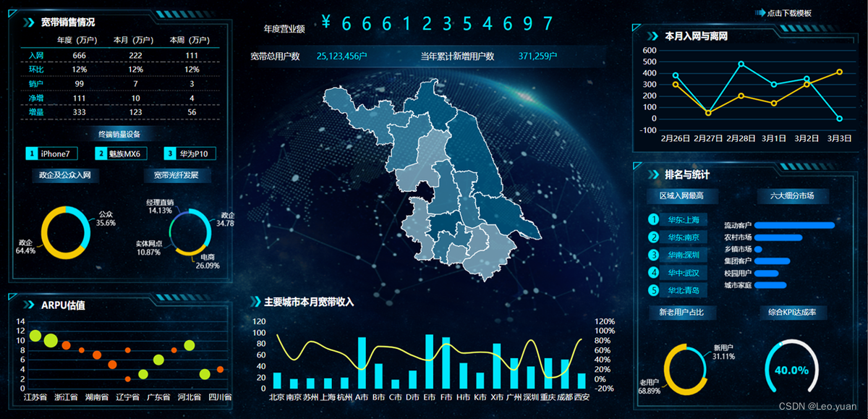Click the 123 value in 增量 row
This screenshot has width=868, height=419.
[x=135, y=112]
